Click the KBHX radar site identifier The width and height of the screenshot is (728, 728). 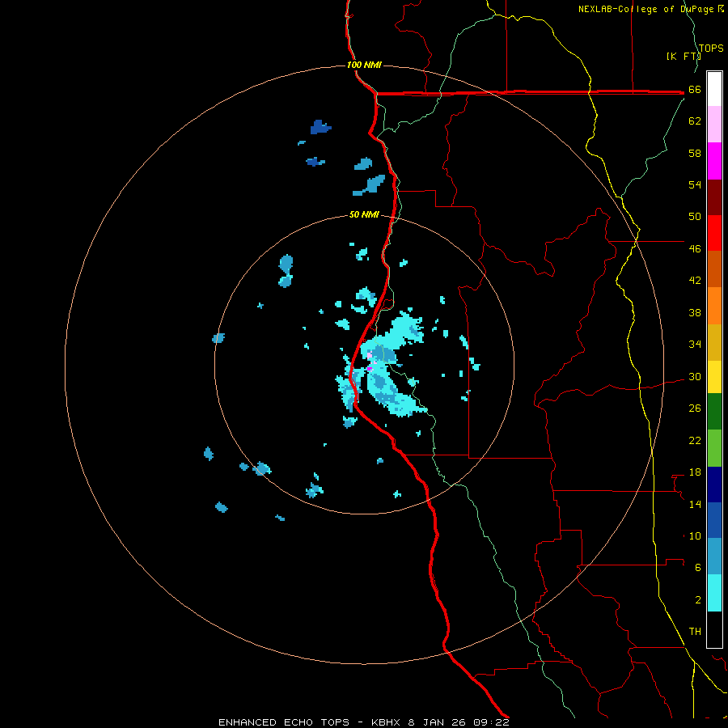tap(387, 722)
